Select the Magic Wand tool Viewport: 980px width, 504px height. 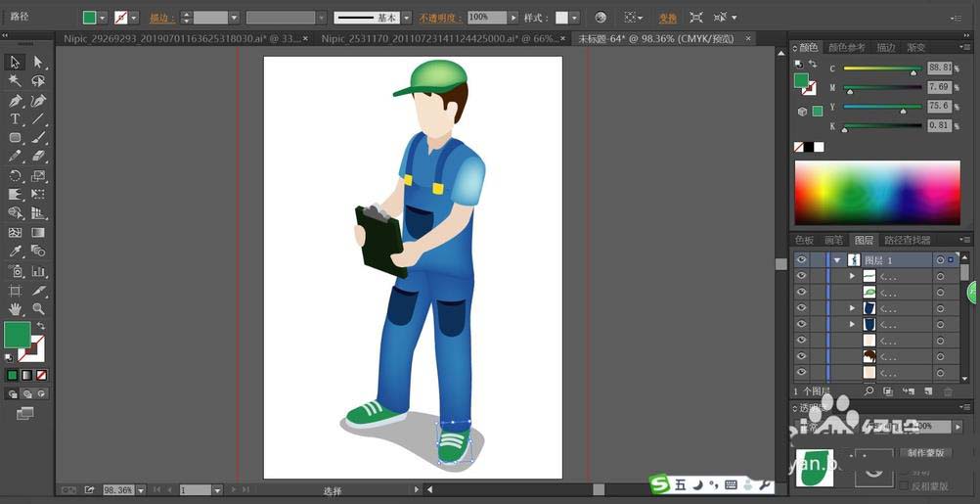pos(16,81)
